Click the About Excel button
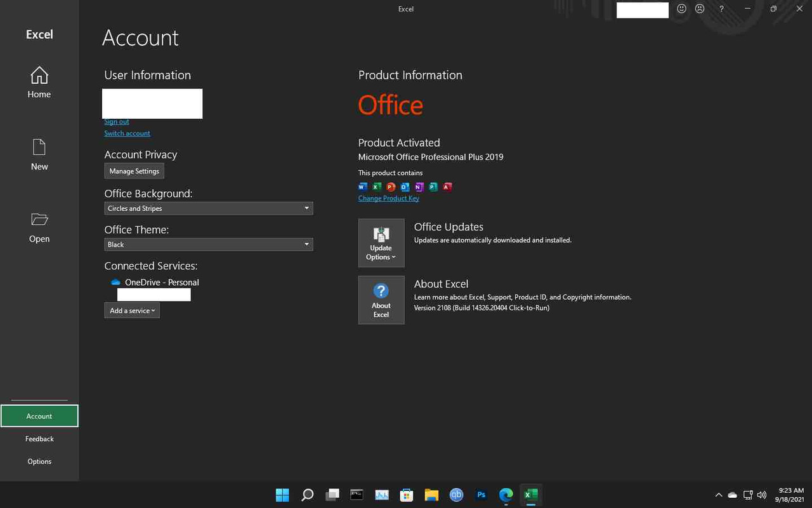 (x=381, y=300)
